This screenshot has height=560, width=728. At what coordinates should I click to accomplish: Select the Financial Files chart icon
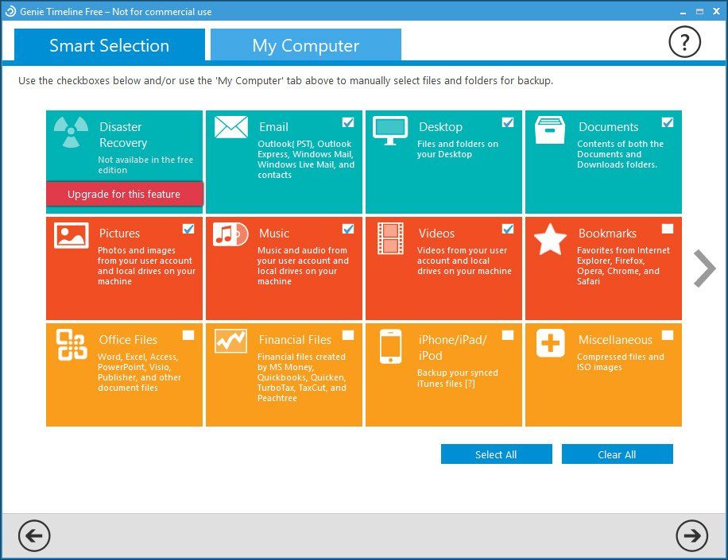point(230,341)
